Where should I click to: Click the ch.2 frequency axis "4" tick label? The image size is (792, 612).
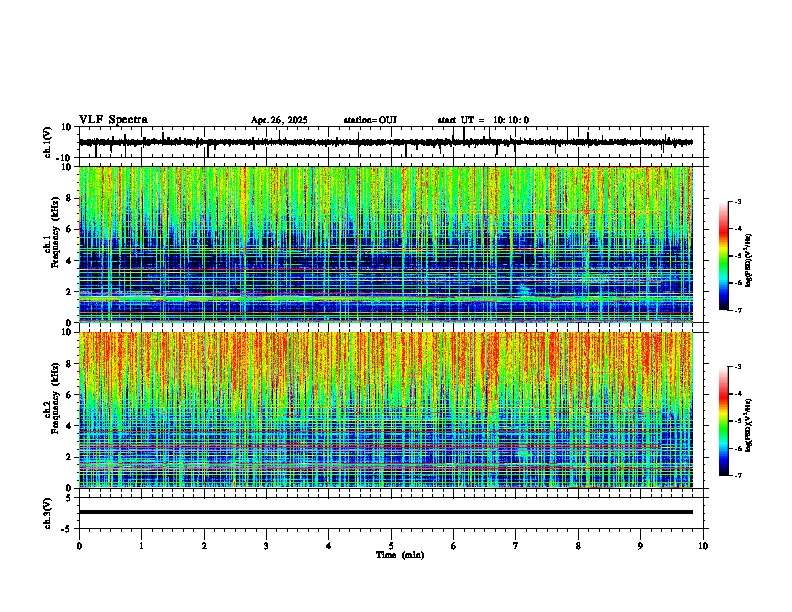pos(70,426)
